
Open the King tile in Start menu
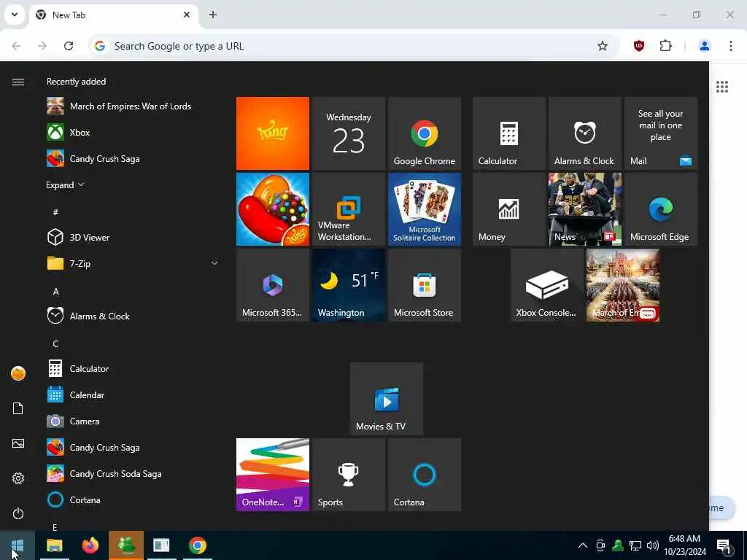[273, 133]
